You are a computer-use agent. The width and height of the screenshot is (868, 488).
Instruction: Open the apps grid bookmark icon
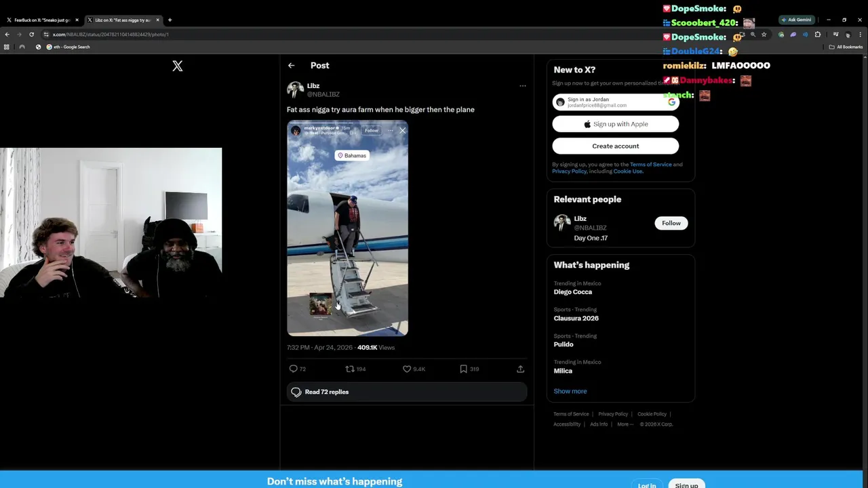pos(7,47)
